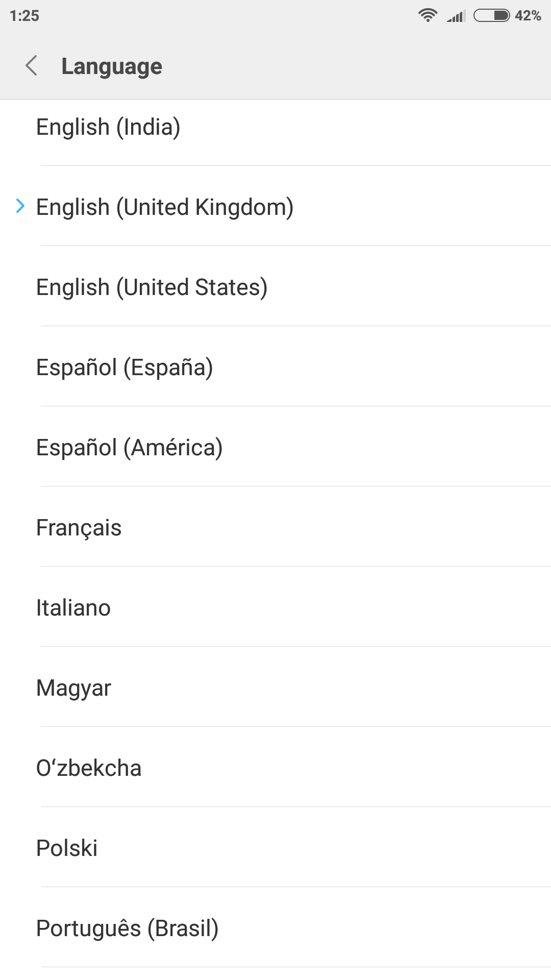Tap the blue selected-language chevron
Image resolution: width=551 pixels, height=980 pixels.
point(20,206)
